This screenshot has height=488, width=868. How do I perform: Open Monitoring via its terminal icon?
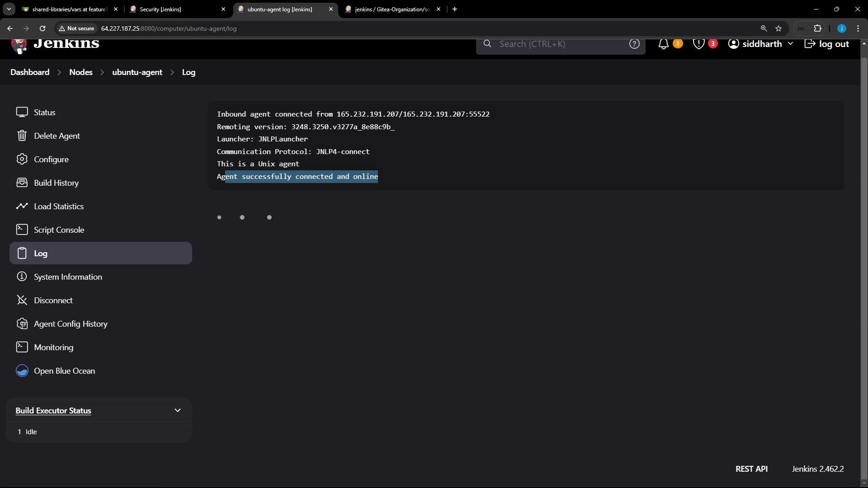coord(22,347)
